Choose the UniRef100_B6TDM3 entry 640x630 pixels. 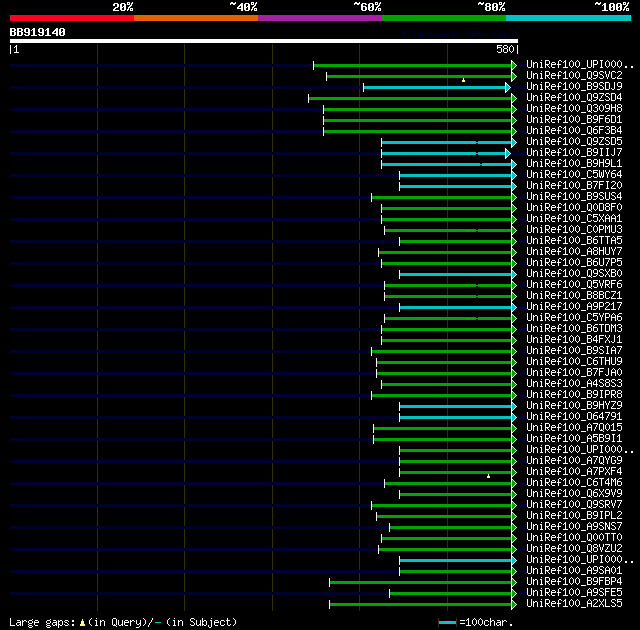point(574,329)
